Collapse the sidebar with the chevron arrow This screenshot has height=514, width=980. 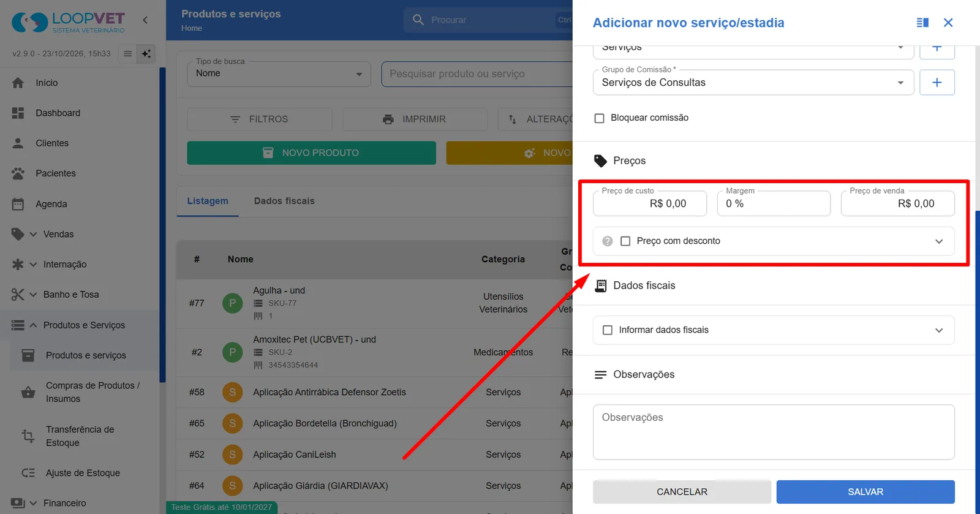coord(145,20)
